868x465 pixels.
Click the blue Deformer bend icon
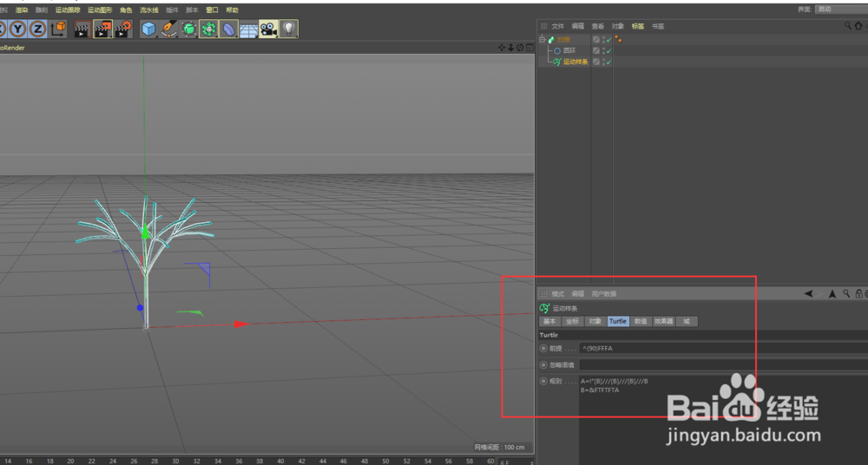(x=228, y=29)
